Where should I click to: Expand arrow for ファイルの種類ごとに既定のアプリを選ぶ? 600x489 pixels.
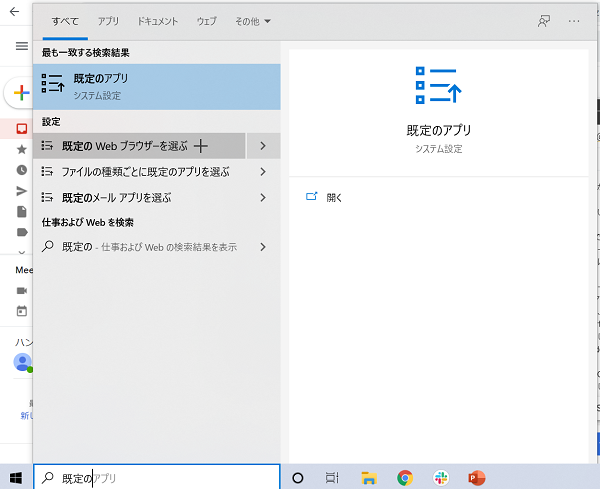pos(262,172)
